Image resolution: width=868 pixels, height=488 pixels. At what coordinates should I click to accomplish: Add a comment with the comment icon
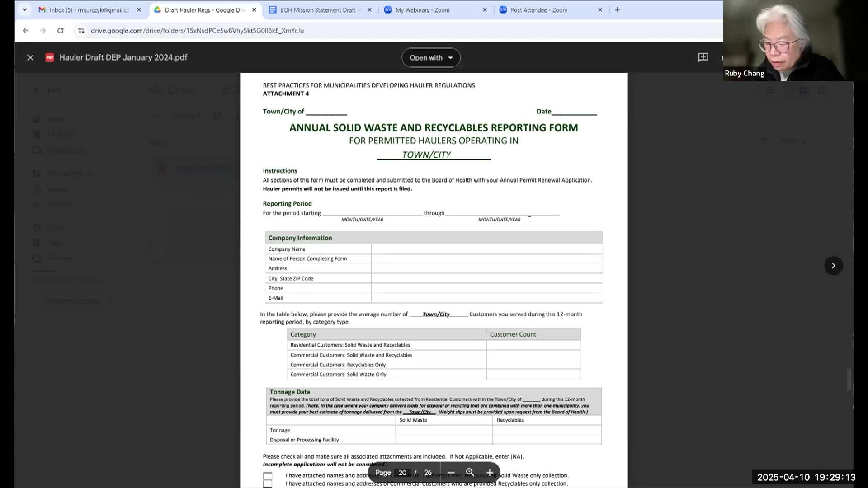(703, 57)
